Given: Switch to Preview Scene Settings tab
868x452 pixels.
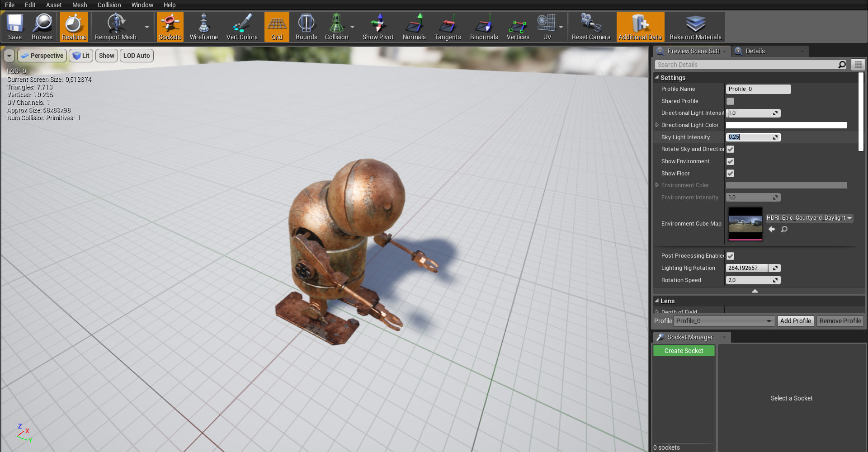Looking at the screenshot, I should point(693,51).
